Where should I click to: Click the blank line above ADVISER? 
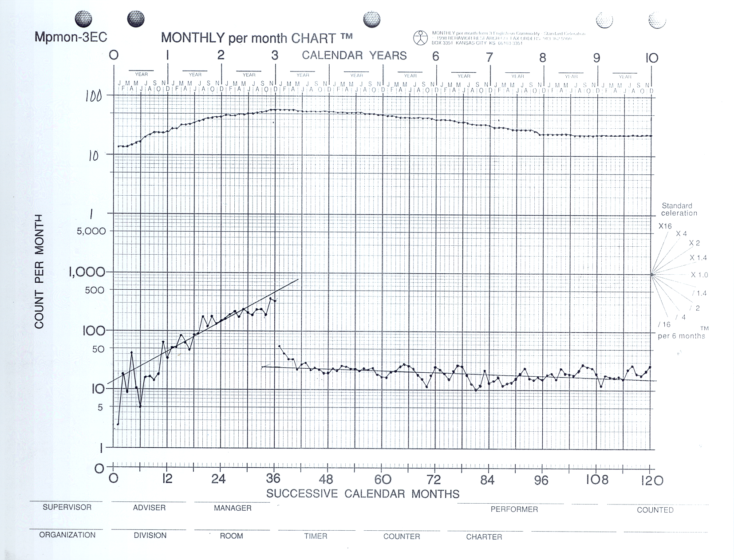tap(149, 502)
